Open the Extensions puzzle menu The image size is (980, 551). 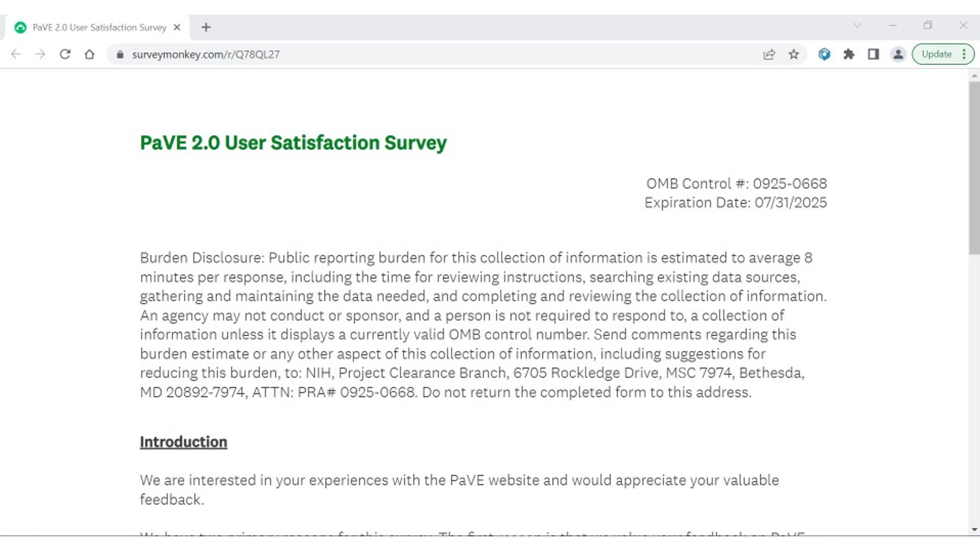[849, 54]
